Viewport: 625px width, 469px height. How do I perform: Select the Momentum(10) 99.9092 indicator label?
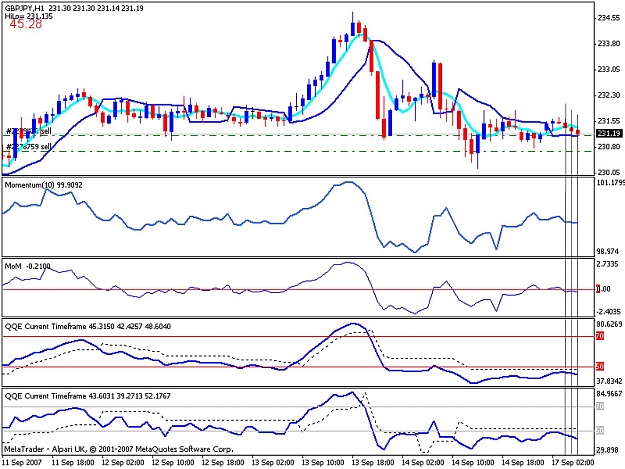[x=43, y=185]
